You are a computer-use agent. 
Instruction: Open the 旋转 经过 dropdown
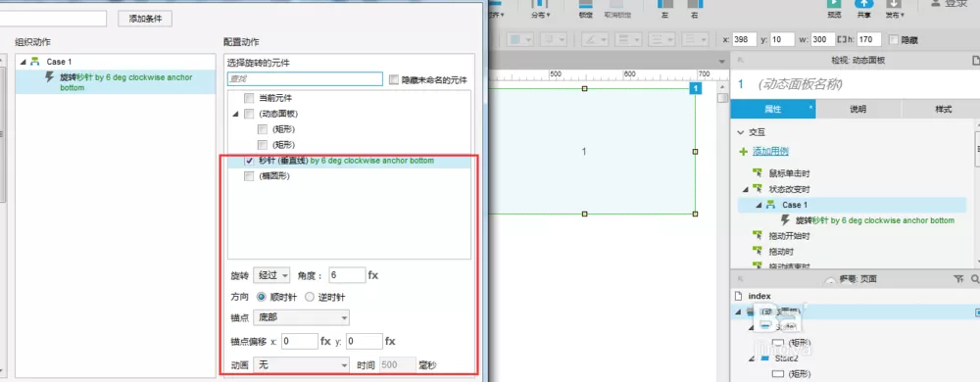[271, 274]
